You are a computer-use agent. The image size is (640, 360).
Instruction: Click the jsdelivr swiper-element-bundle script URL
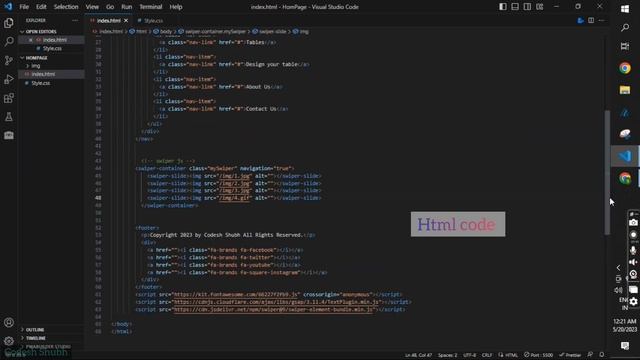pos(273,309)
